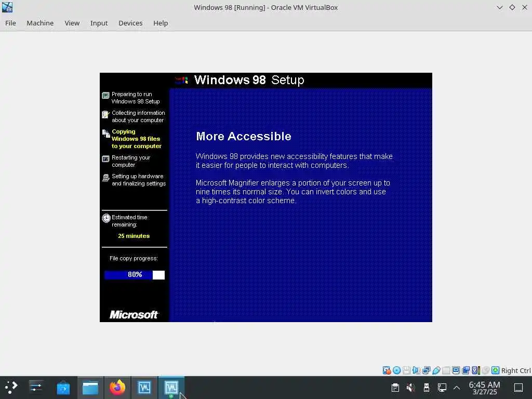
Task: Minimize the VirtualBox window with the chevron
Action: click(x=499, y=7)
